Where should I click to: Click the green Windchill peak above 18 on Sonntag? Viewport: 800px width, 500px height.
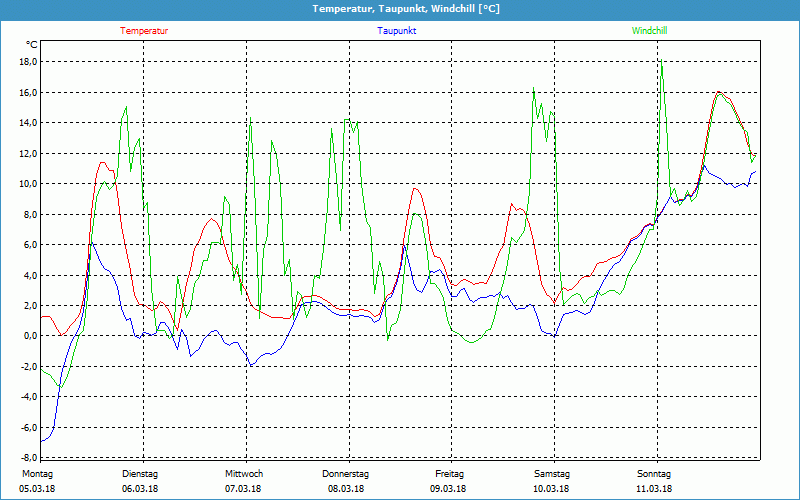pos(662,60)
